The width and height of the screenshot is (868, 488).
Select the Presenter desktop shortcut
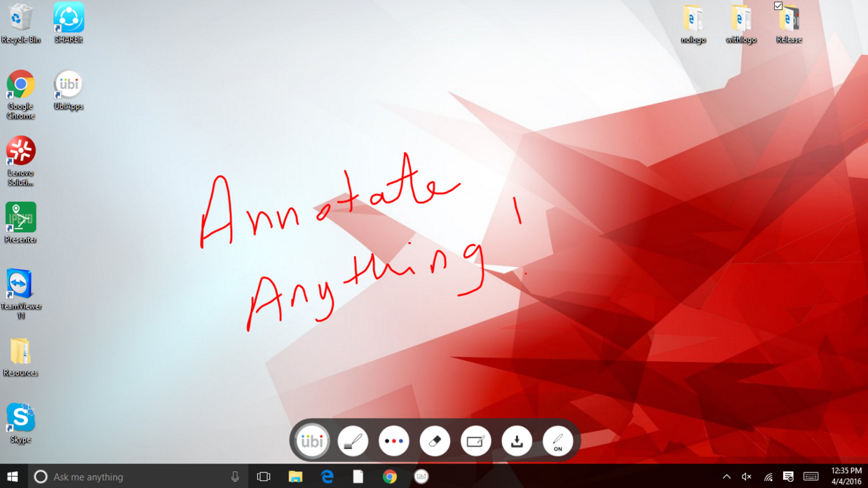20,224
